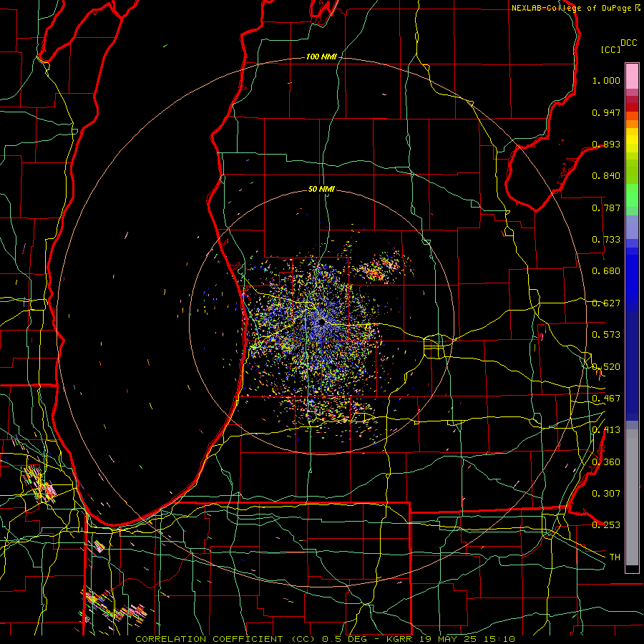
Task: Click the 0.680 legend value
Action: tap(606, 271)
